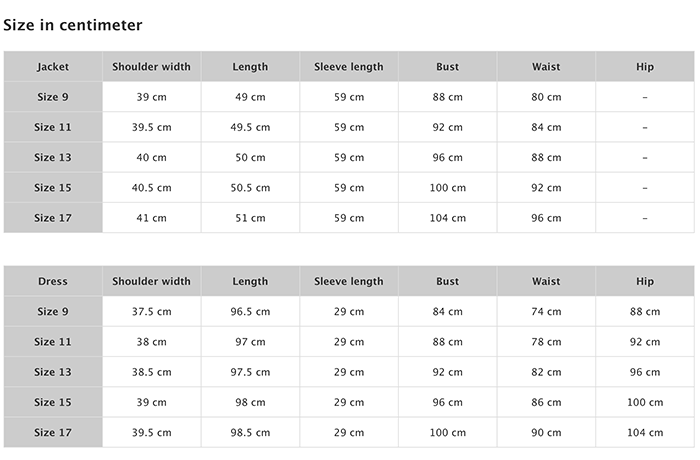Viewport: 700px width, 460px height.
Task: Select the 74 cm Dress waist cell
Action: coord(546,312)
